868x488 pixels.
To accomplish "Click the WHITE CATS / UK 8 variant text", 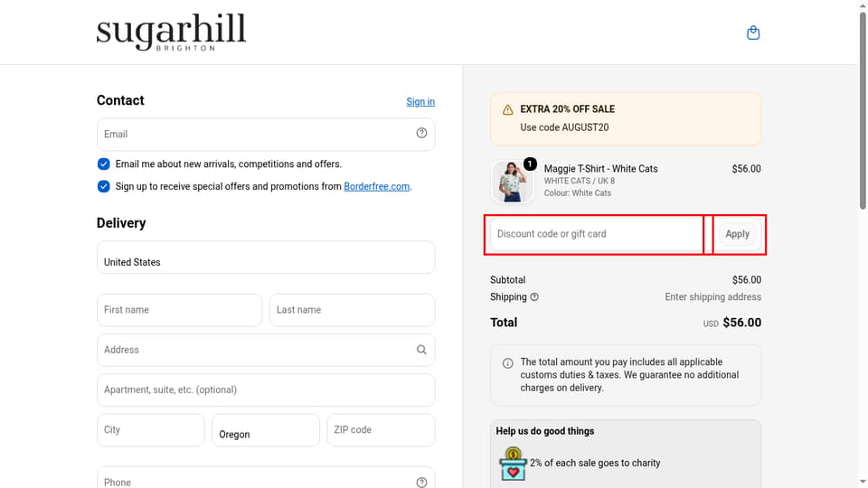I will click(579, 181).
